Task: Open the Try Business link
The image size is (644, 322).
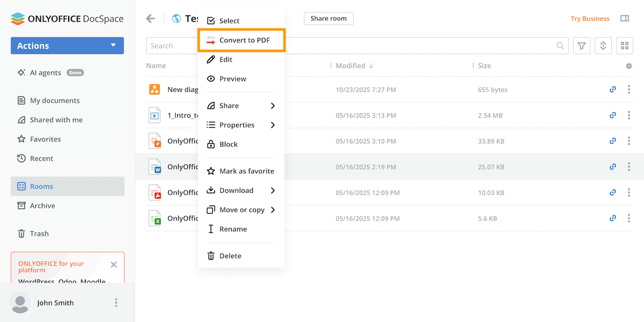Action: (590, 18)
